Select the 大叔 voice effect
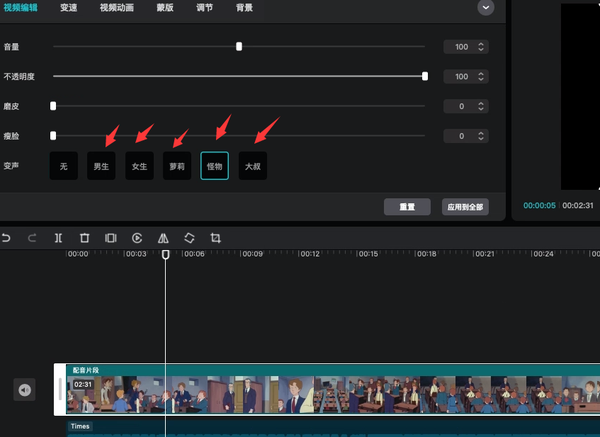Viewport: 600px width, 437px height. (253, 166)
